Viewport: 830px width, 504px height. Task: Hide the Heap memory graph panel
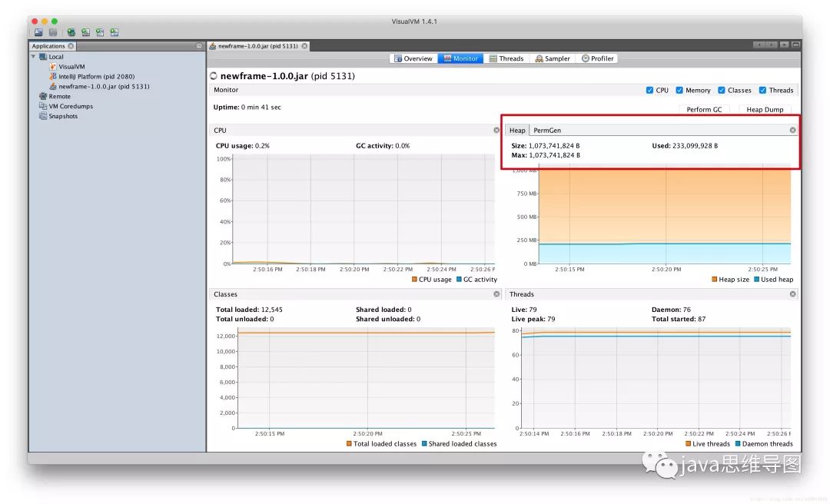pos(792,131)
